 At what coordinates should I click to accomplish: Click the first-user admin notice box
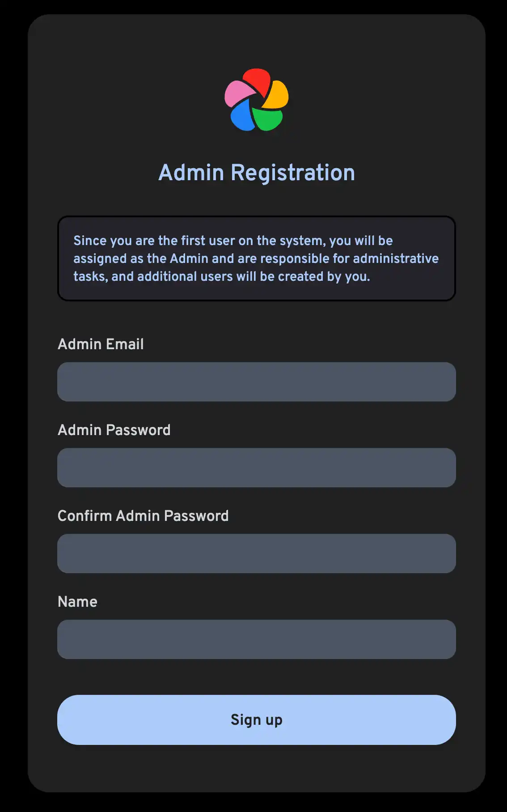(x=256, y=258)
